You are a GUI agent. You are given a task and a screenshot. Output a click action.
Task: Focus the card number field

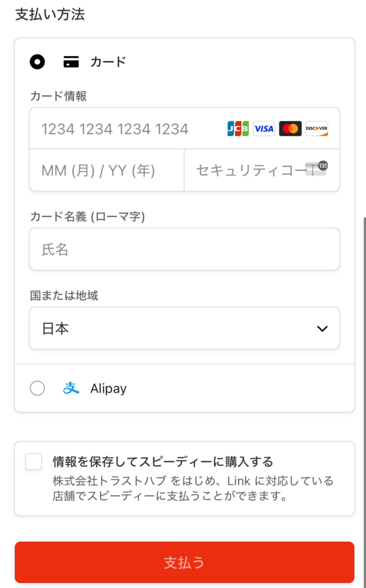(184, 128)
